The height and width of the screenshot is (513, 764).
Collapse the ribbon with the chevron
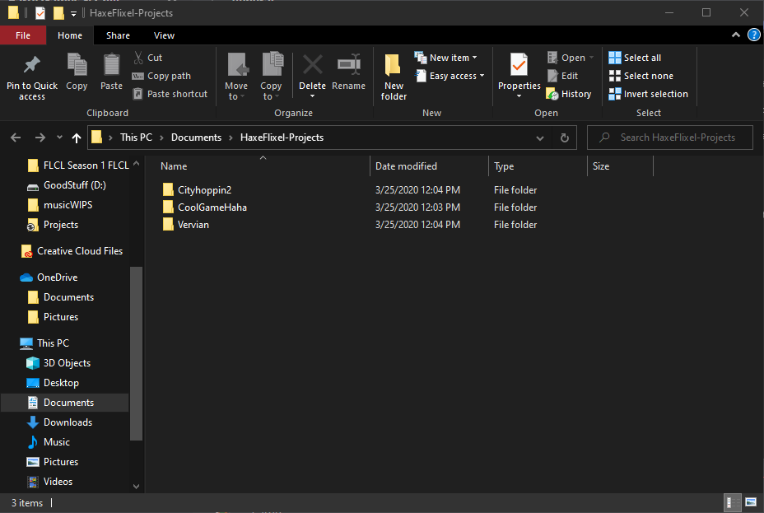tap(736, 35)
